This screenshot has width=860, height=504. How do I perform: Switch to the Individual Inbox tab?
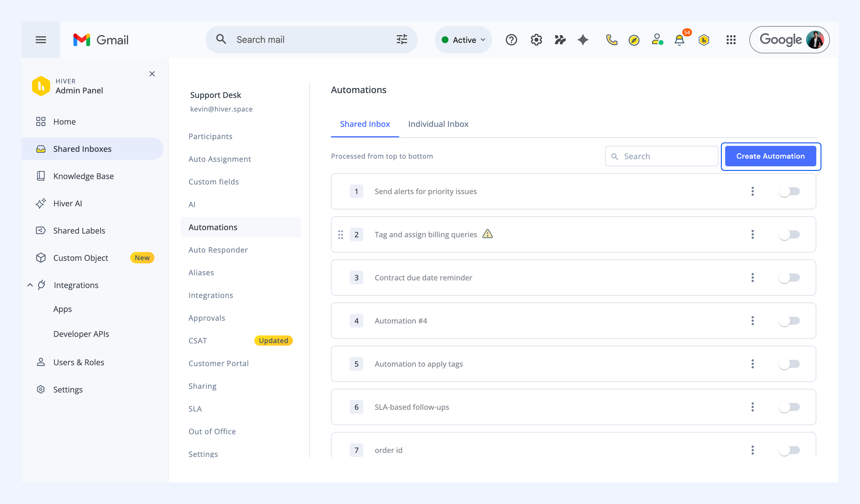[438, 124]
